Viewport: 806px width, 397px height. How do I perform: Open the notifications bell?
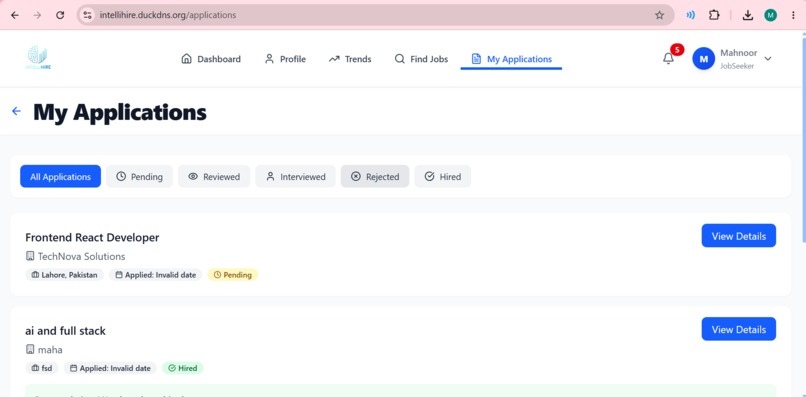coord(668,59)
